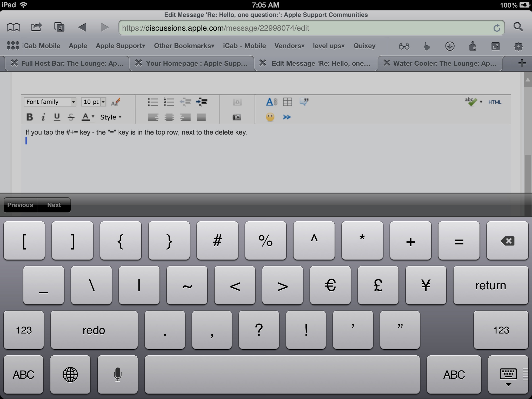Open the Font family dropdown
532x399 pixels.
click(x=50, y=102)
